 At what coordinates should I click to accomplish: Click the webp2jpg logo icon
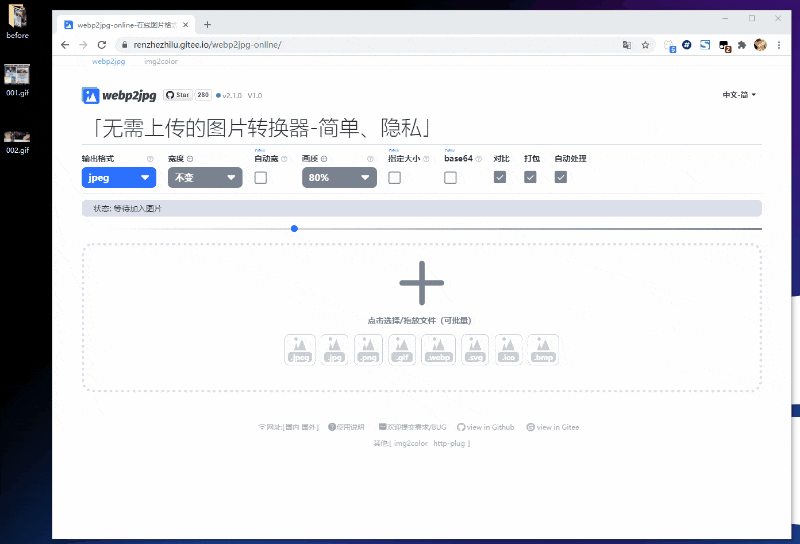click(90, 95)
